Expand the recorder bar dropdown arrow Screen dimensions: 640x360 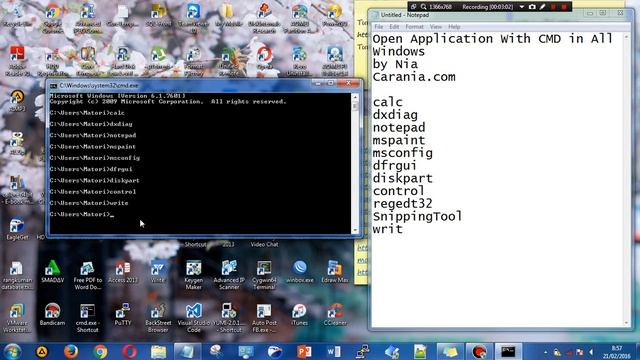[x=522, y=7]
